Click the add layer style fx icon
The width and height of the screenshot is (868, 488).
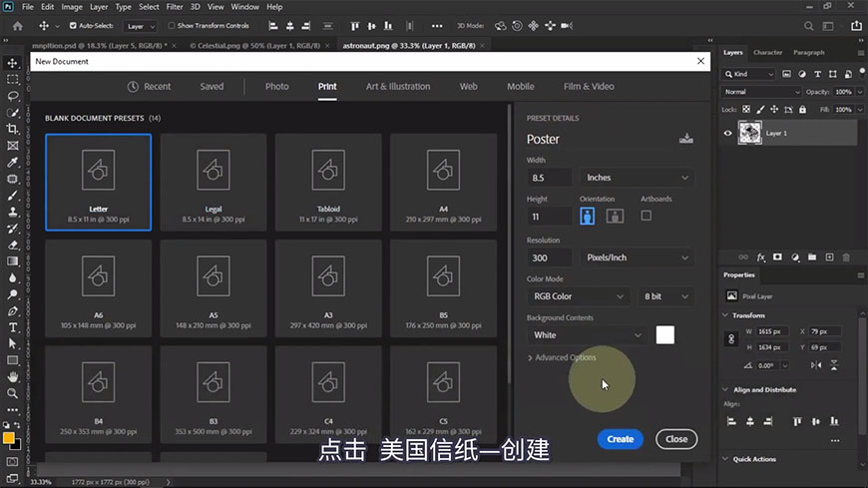click(760, 257)
